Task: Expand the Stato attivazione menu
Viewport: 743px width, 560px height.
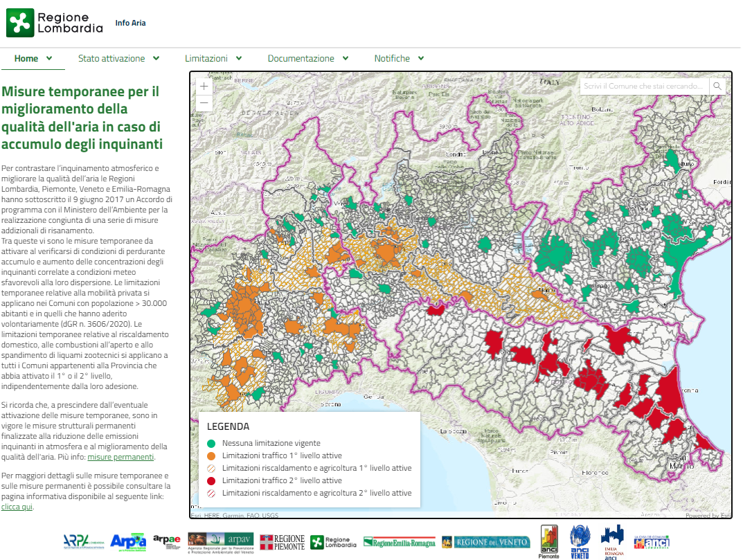Action: tap(118, 59)
